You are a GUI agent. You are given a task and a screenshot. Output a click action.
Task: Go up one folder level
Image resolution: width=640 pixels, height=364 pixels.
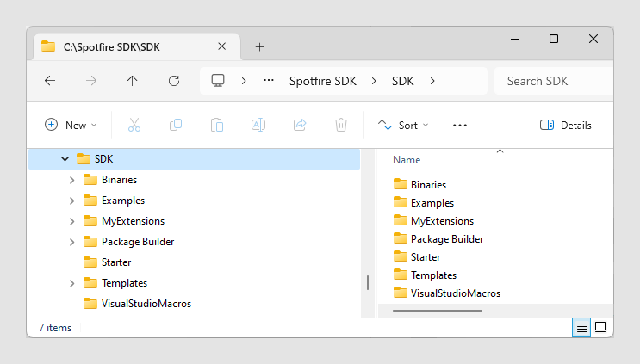tap(133, 81)
